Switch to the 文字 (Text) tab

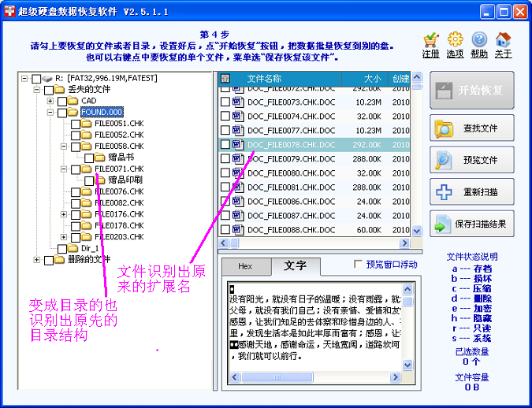pos(295,266)
